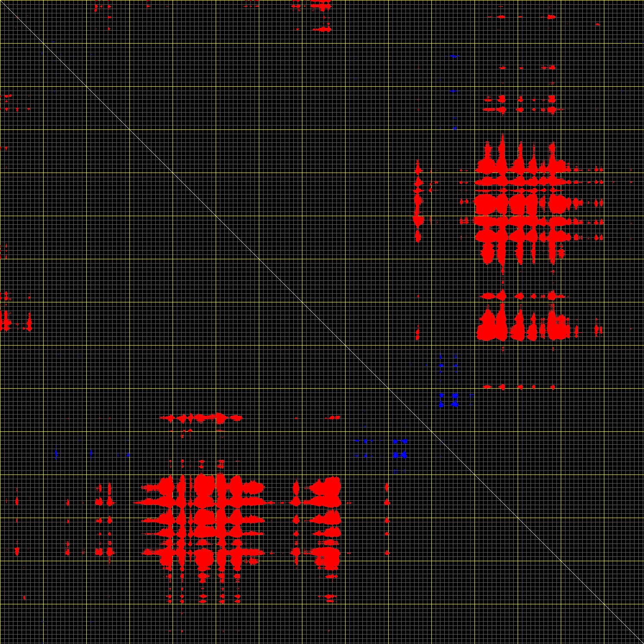This screenshot has height=644, width=644.
Task: Click the pair of red peak columns left of the bottom cluster
Action: pyautogui.click(x=104, y=518)
